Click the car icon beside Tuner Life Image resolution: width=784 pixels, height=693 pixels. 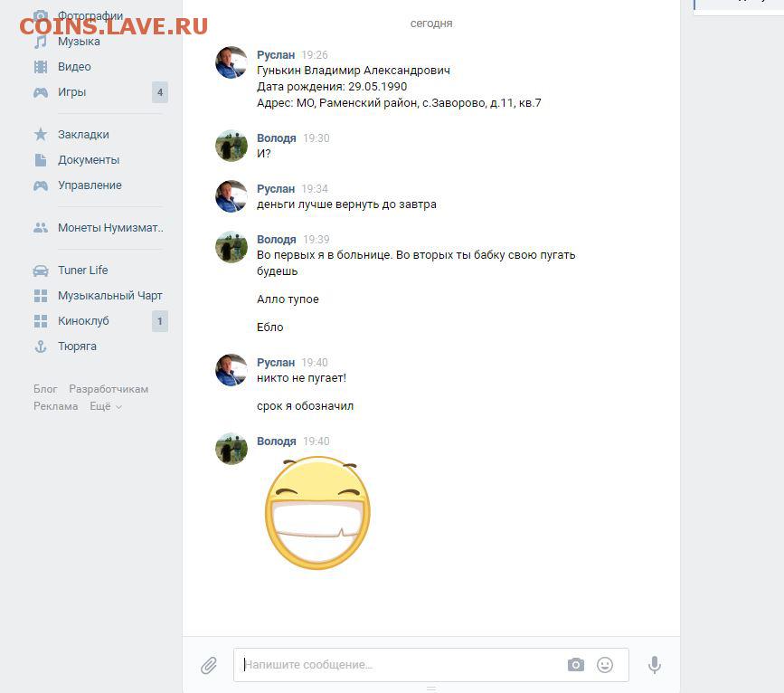[41, 271]
